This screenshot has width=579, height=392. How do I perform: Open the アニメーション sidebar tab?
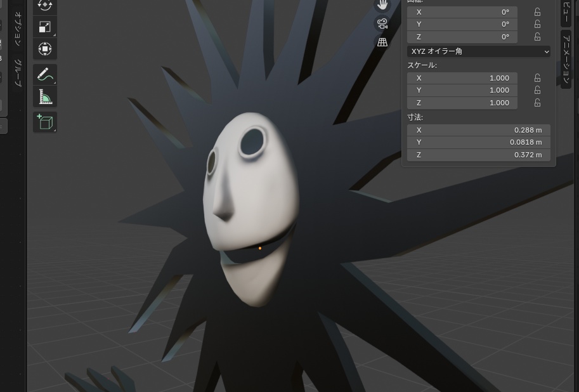(x=566, y=59)
